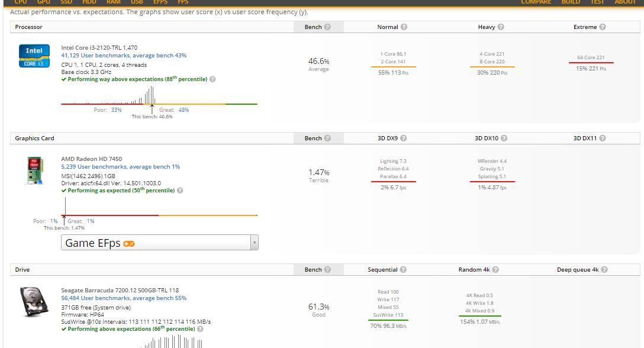Viewport: 644px width, 348px height.
Task: Click the Intel Core i3 processor logo
Action: coord(34,56)
